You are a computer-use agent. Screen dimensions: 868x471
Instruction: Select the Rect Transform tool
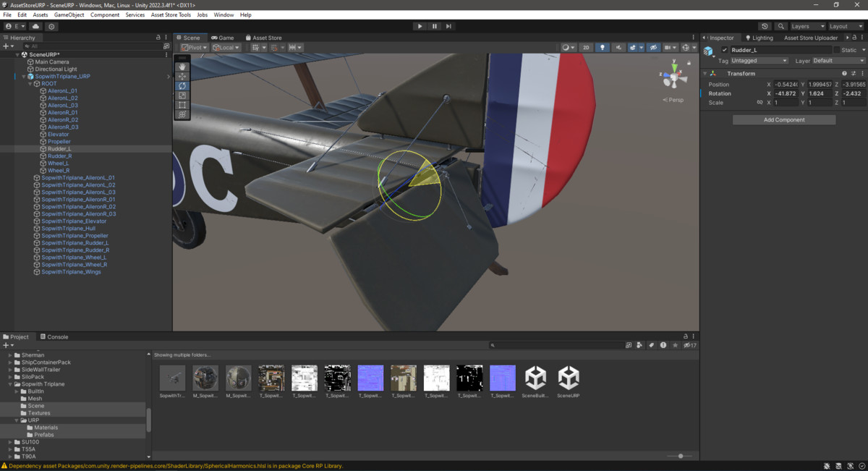[182, 104]
